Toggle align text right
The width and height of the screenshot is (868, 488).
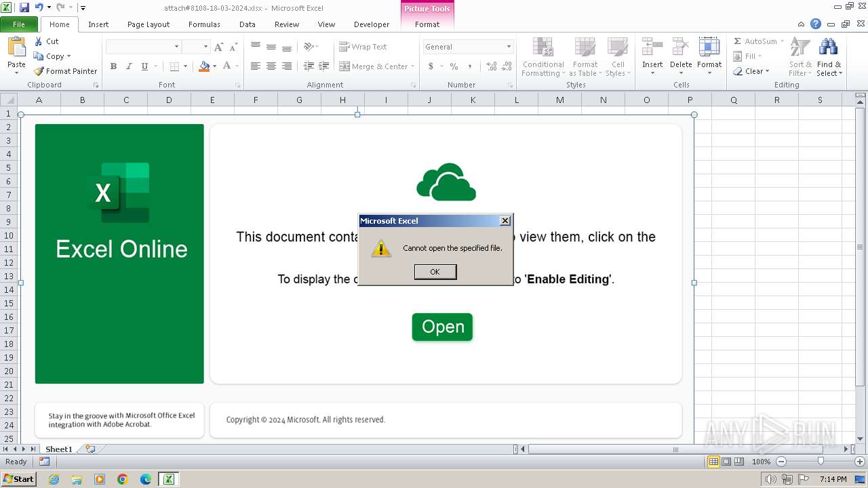[287, 66]
